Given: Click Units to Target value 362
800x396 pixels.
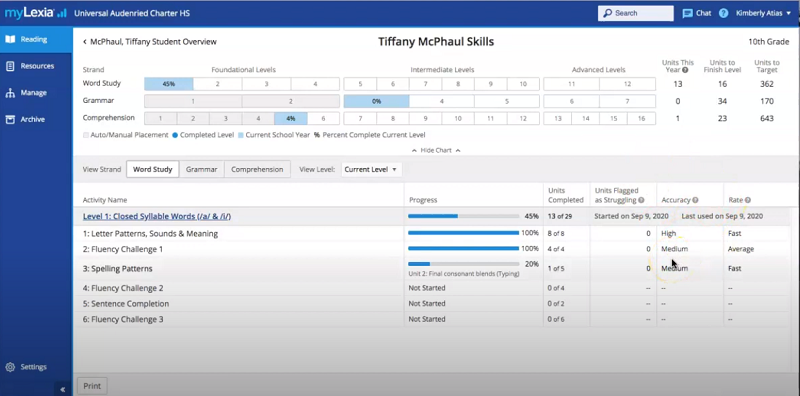Looking at the screenshot, I should (766, 84).
